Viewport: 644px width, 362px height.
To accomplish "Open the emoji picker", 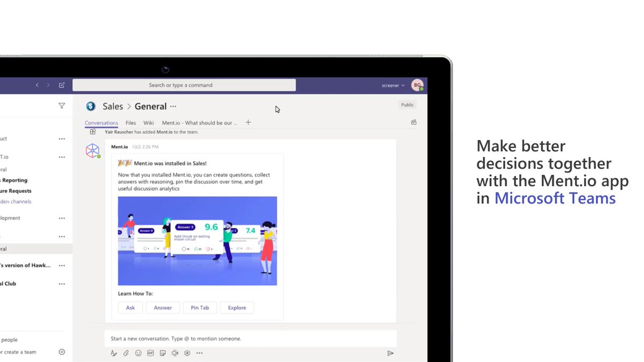I will pos(138,353).
